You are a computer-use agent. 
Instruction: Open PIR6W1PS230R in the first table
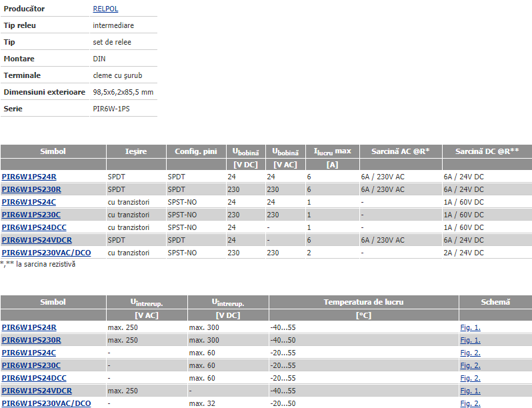pos(31,189)
